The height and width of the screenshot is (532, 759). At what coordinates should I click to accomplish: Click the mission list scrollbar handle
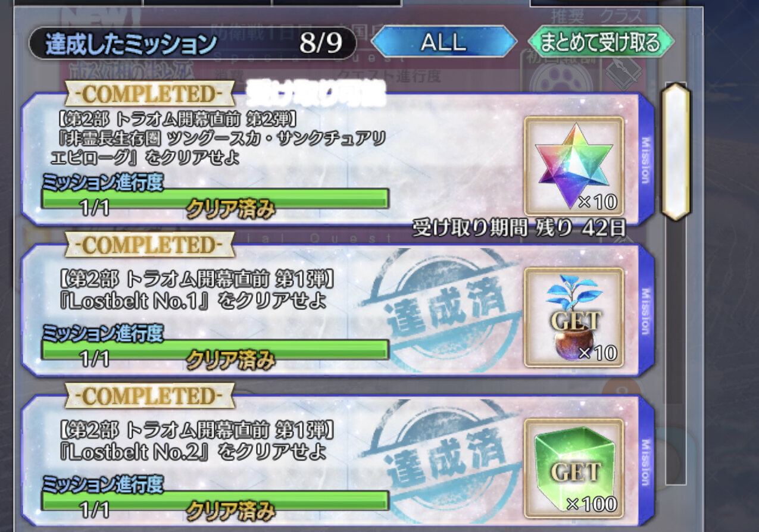[676, 151]
